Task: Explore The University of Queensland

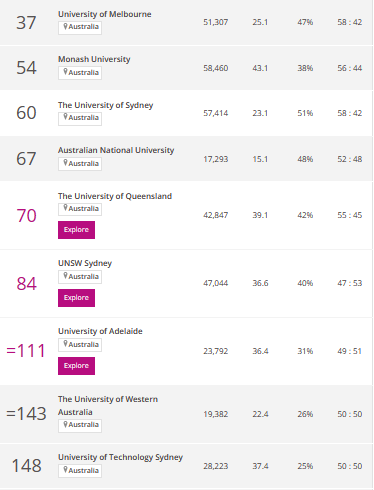Action: coord(76,230)
